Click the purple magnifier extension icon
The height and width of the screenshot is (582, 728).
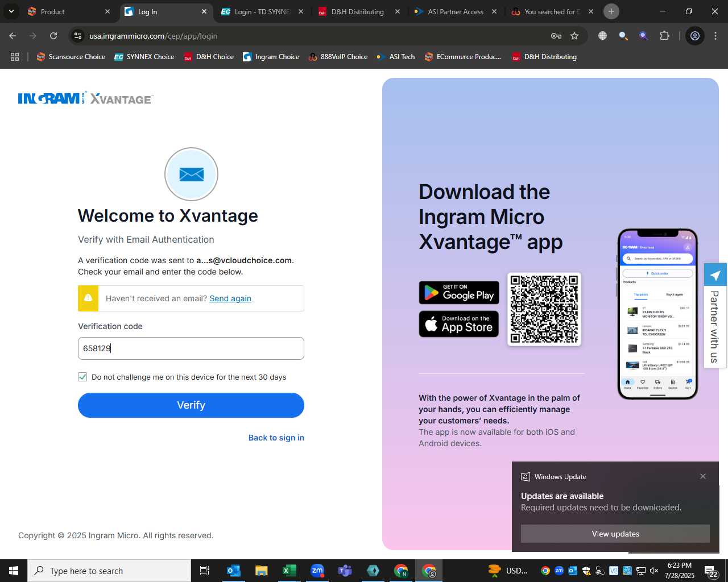[x=644, y=36]
